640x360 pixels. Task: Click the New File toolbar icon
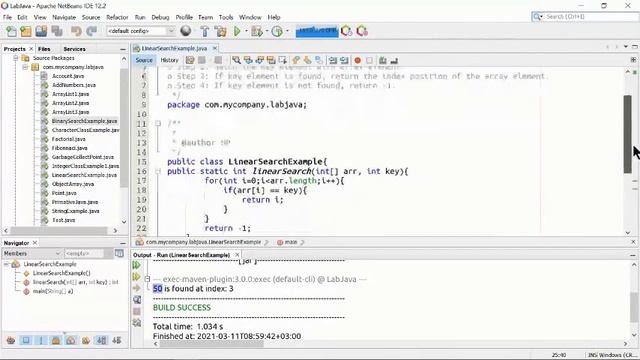click(11, 31)
